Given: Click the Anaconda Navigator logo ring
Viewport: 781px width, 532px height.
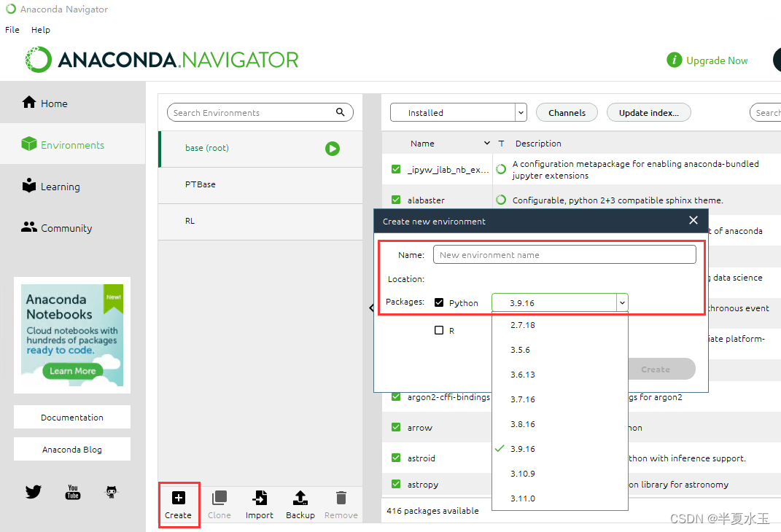Looking at the screenshot, I should (x=39, y=60).
